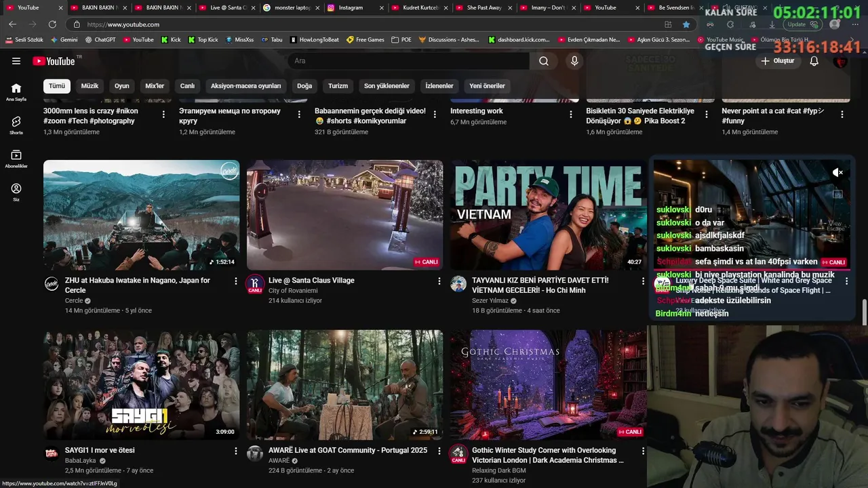Open the Cercle channel name link
Viewport: 868px width, 488px height.
pyautogui.click(x=74, y=301)
